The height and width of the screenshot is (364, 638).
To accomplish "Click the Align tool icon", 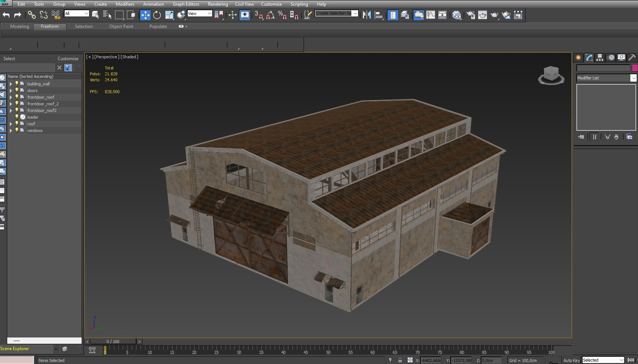I will point(379,15).
